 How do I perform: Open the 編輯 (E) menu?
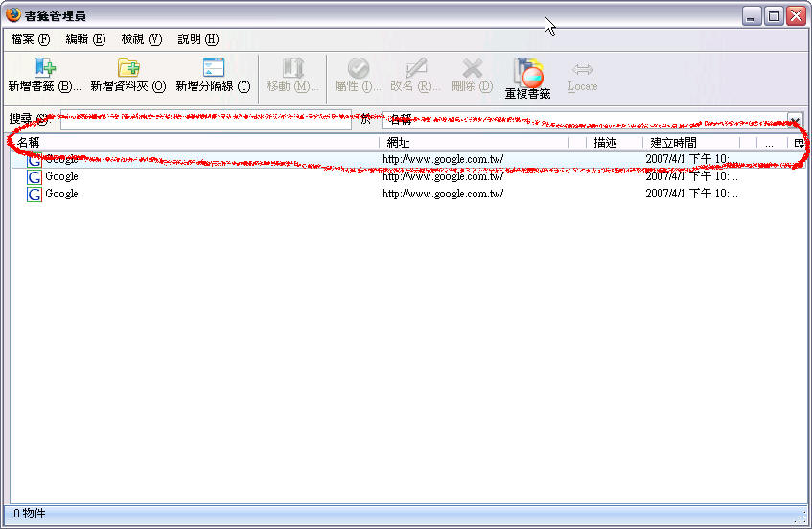click(85, 39)
